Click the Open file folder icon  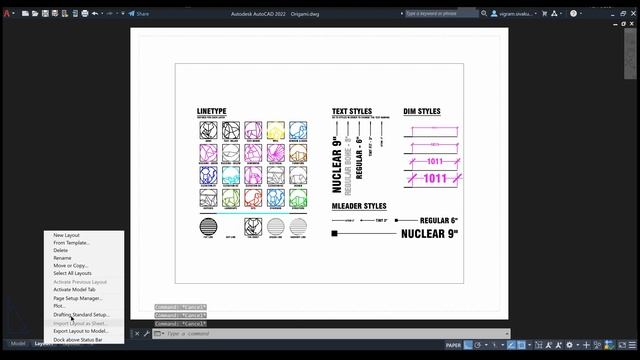pyautogui.click(x=35, y=13)
